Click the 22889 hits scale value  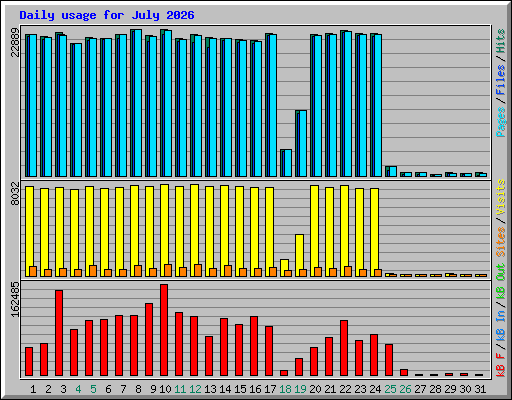pyautogui.click(x=15, y=42)
